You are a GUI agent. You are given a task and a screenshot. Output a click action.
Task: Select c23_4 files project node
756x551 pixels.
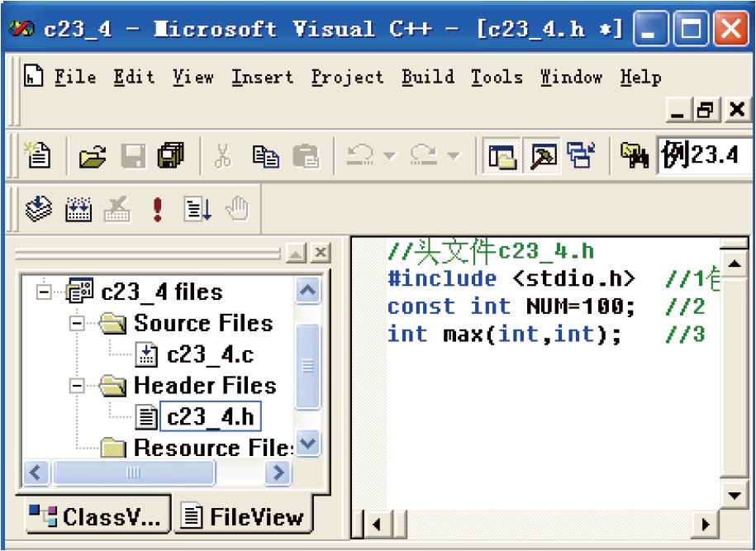(x=161, y=292)
